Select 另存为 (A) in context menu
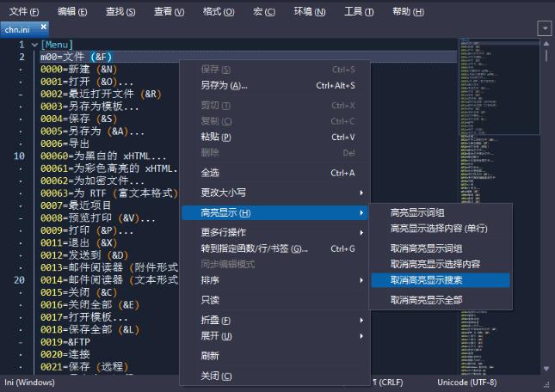Viewport: 555px width, 392px height. coord(224,86)
